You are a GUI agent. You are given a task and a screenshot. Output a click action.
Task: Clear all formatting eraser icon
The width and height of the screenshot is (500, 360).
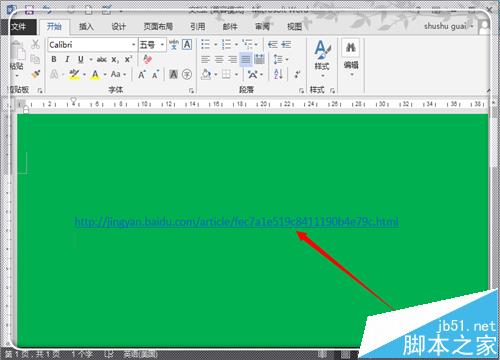point(147,59)
